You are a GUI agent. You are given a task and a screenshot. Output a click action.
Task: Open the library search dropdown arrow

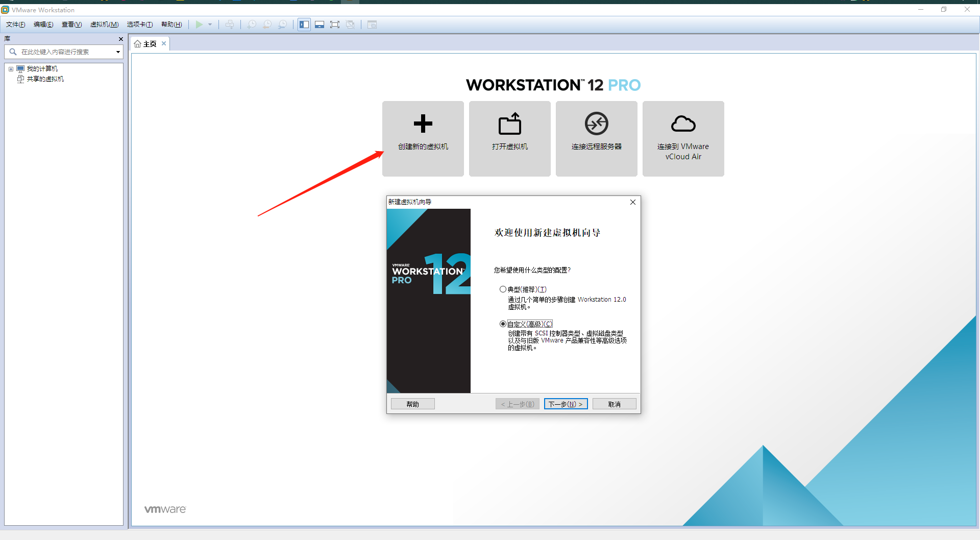click(118, 52)
